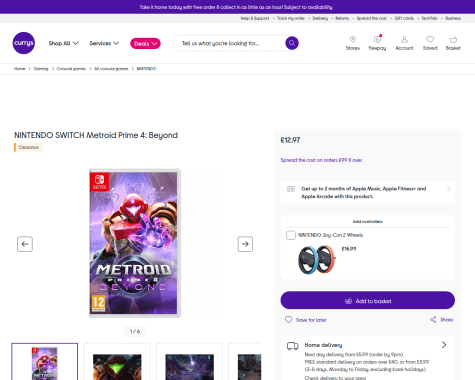Open the Stores locator icon
475x380 pixels.
(x=353, y=43)
